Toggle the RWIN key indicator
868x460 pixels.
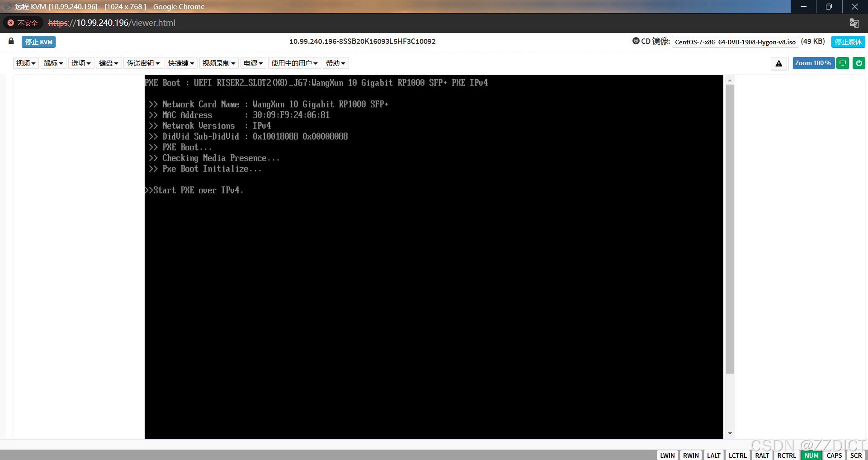point(691,455)
